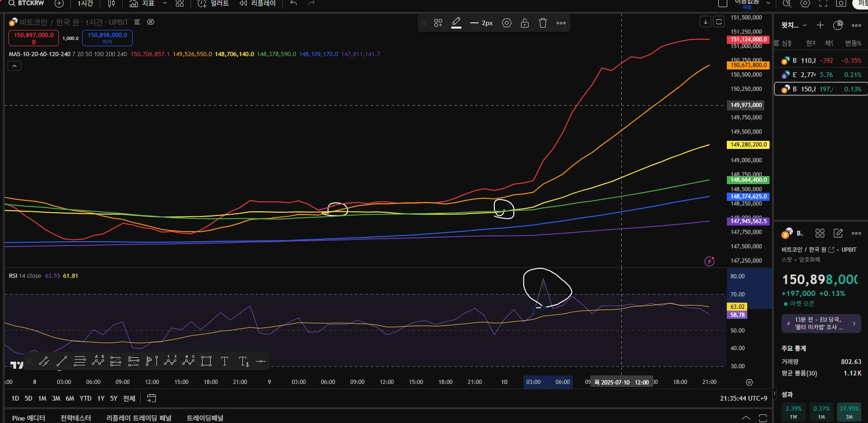Set the chart range to 1D
The height and width of the screenshot is (423, 868).
tap(15, 398)
